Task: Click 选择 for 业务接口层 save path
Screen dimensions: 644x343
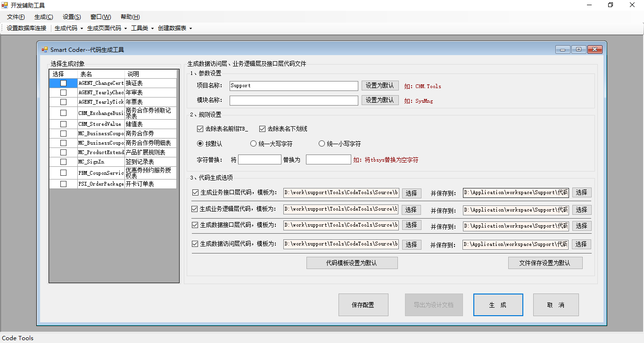Action: coord(582,192)
